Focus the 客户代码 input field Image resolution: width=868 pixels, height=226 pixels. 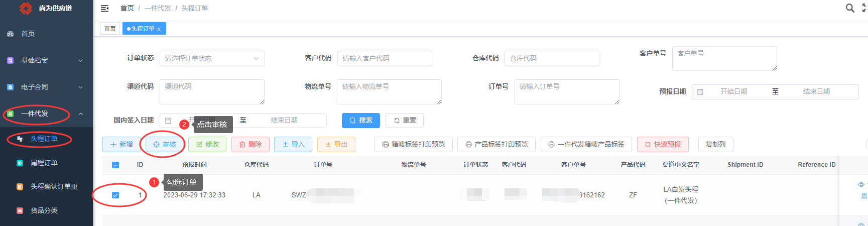(x=385, y=58)
